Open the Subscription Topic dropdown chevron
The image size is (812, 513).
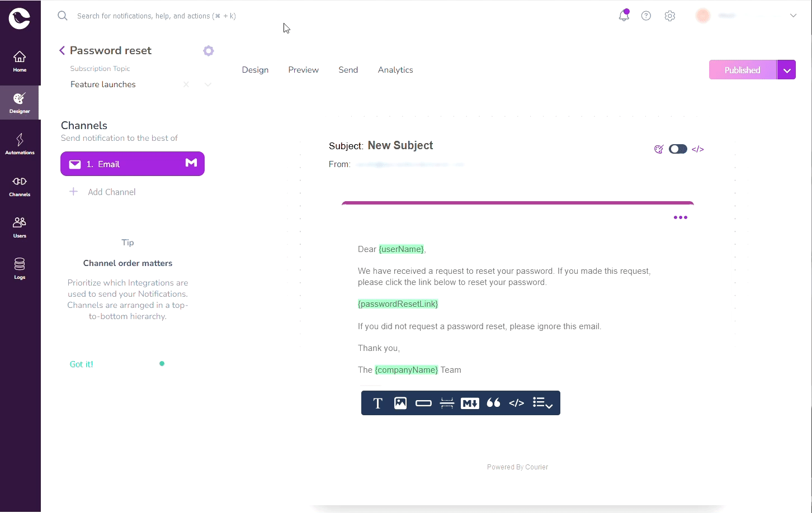[x=207, y=84]
